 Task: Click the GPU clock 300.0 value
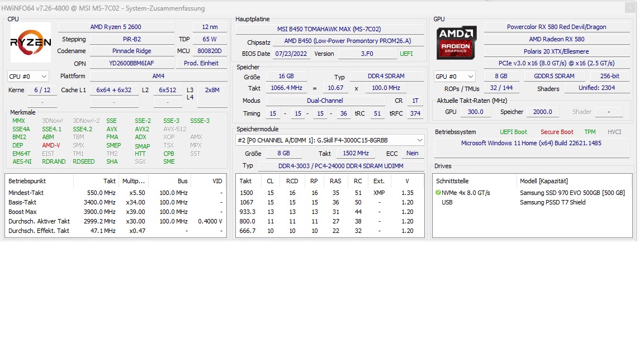pos(476,112)
